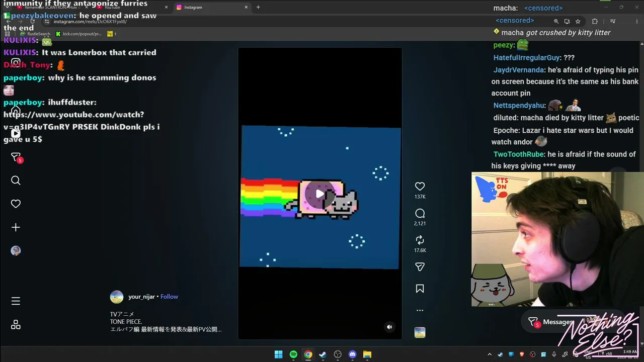Open the RustleSearch bookmark
644x362 pixels.
35,34
